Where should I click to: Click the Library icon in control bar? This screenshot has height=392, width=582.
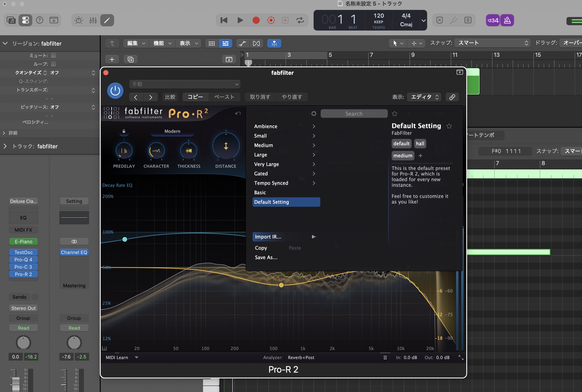click(11, 20)
